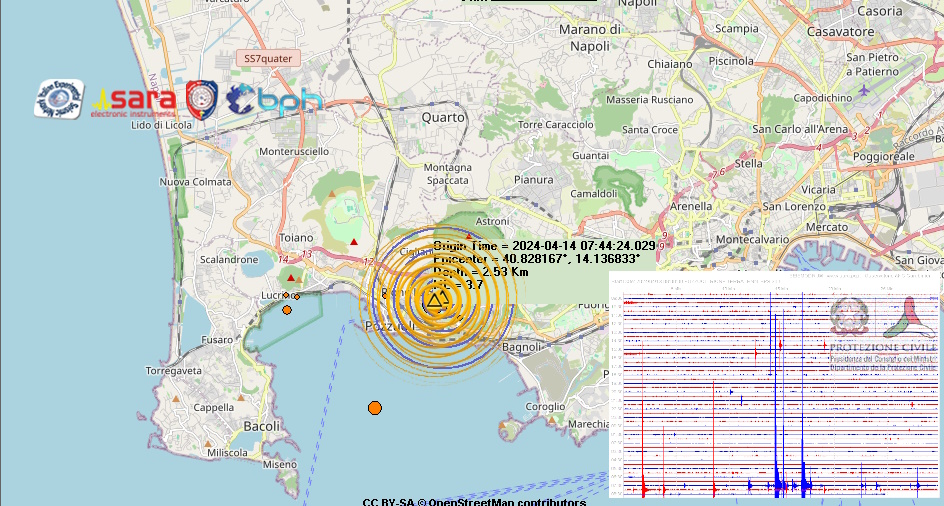
Task: Select the large orange circle in the bay
Action: [374, 407]
